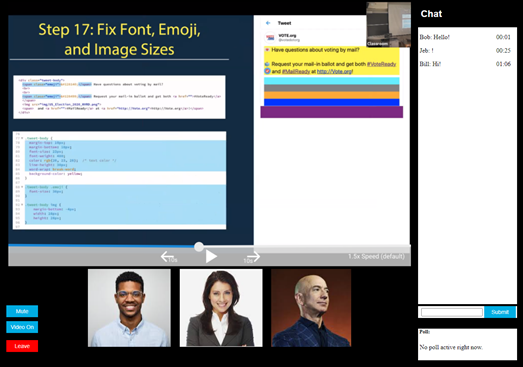
Task: Click the back arrow beside Tweet
Action: [x=268, y=23]
